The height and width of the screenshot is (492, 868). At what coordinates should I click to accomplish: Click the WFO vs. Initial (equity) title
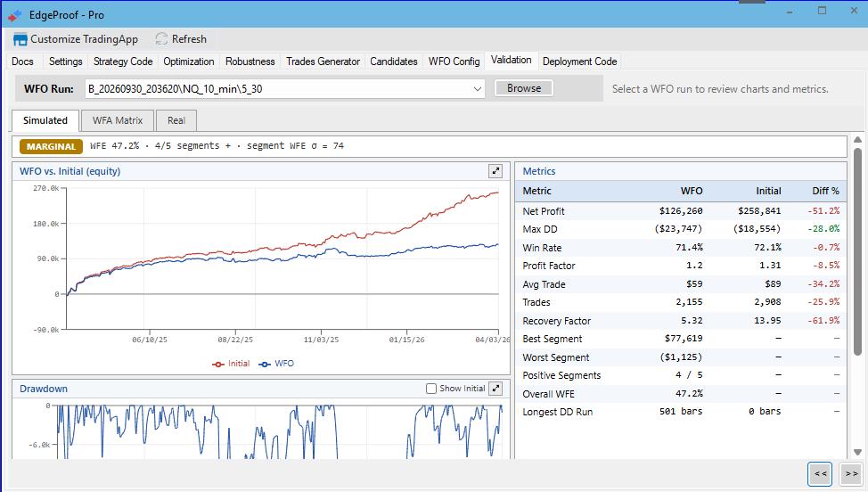tap(70, 171)
